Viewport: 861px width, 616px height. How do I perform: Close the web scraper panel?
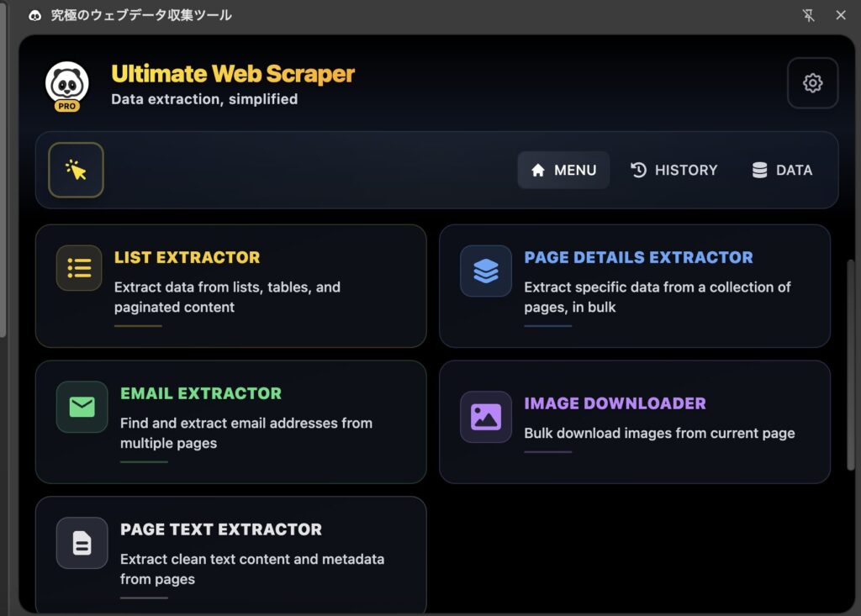[841, 15]
